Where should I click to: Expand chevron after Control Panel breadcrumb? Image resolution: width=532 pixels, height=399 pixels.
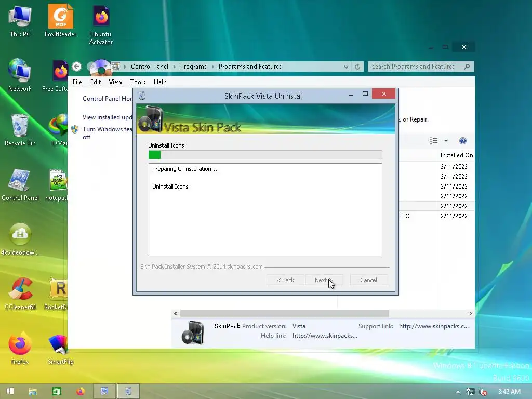(x=175, y=67)
